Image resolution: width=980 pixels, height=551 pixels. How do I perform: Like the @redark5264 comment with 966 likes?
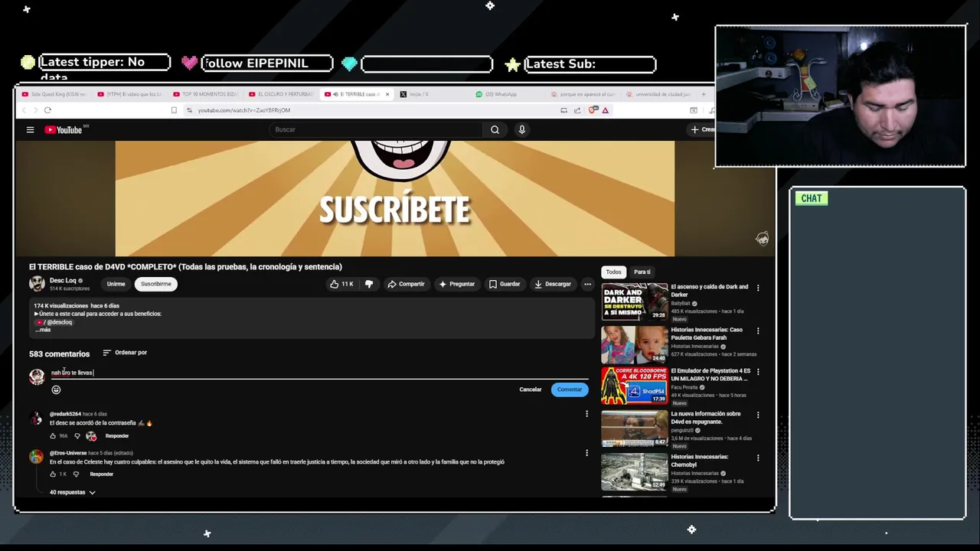point(53,436)
